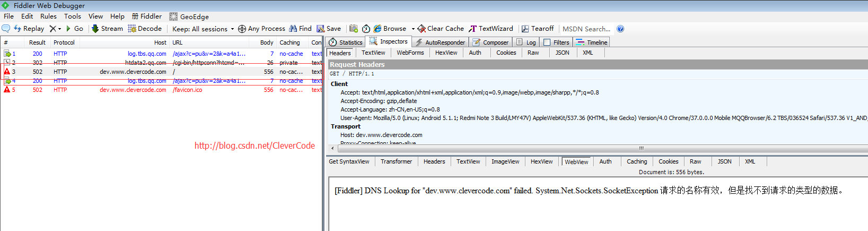868x231 pixels.
Task: Click the Go resume button
Action: point(74,29)
